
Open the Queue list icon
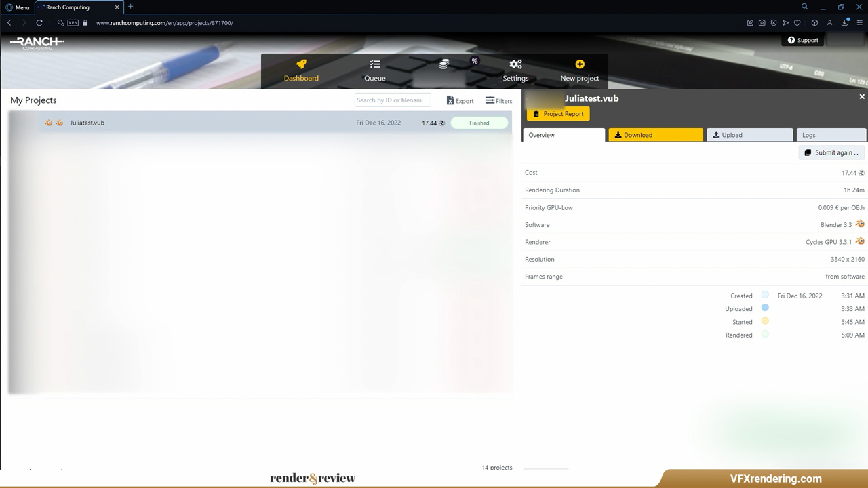coord(374,64)
